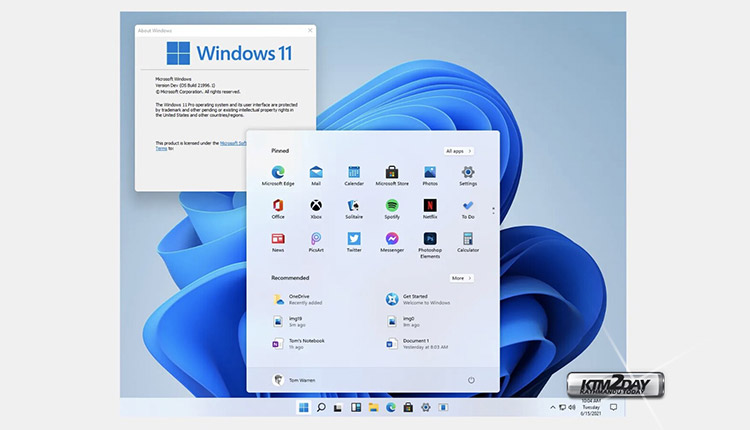Launch the Office app

(278, 209)
